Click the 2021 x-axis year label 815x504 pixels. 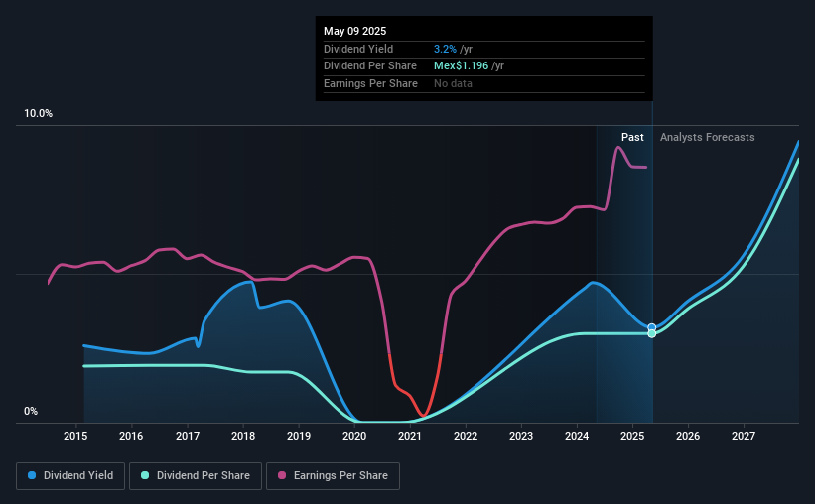click(x=410, y=436)
